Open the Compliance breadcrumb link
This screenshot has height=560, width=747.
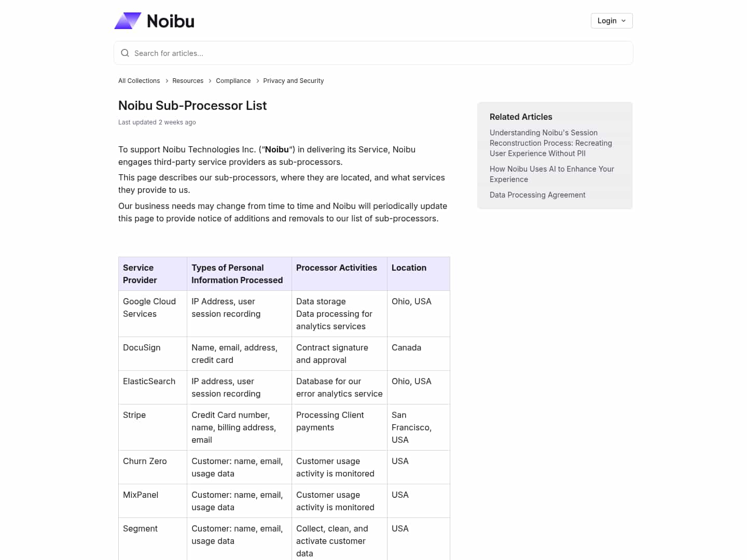233,81
